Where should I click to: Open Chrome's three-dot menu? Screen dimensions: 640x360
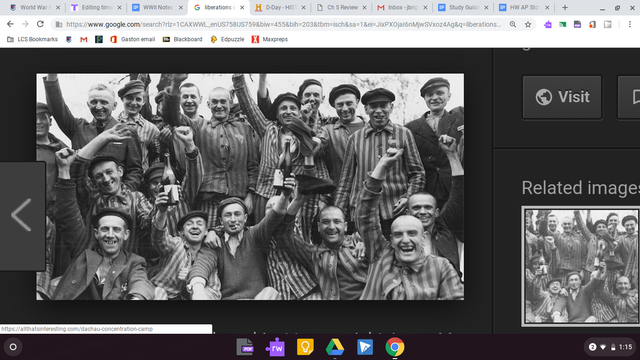tap(630, 24)
